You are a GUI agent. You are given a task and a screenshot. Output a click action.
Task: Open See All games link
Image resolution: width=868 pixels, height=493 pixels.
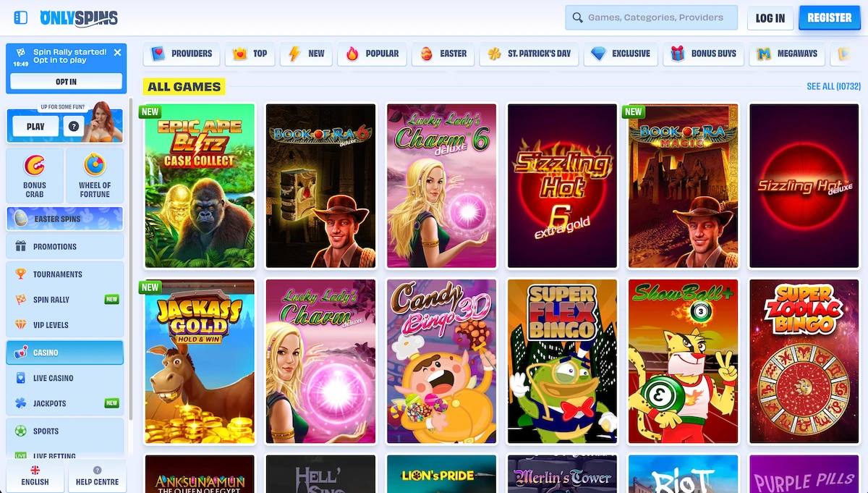tap(833, 87)
